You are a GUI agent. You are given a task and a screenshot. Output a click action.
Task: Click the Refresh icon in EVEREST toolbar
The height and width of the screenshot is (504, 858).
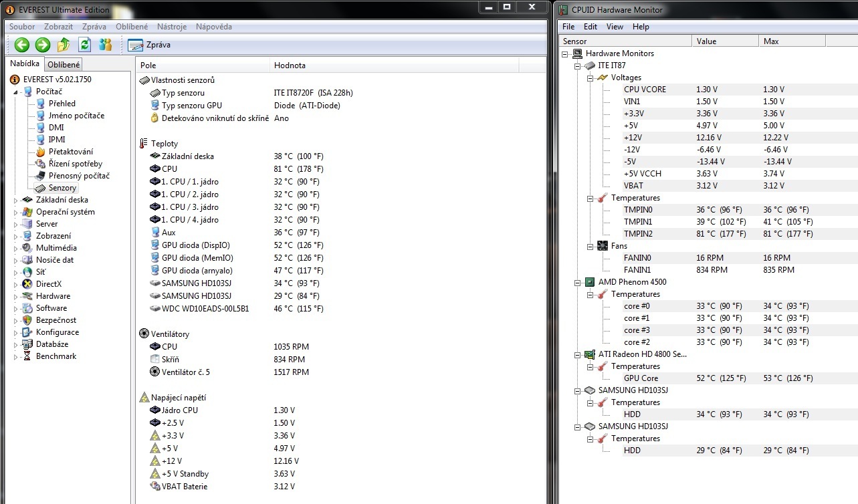[84, 45]
